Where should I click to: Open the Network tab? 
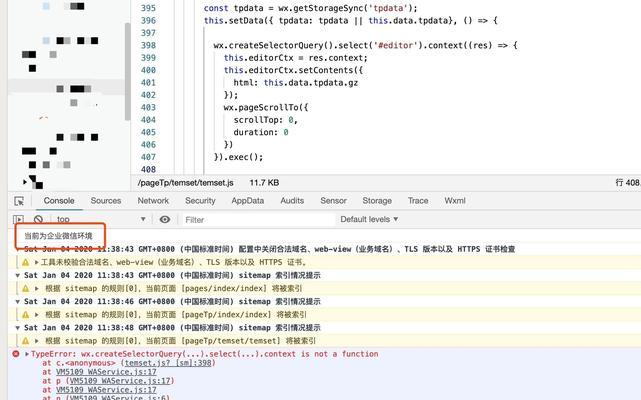point(153,201)
